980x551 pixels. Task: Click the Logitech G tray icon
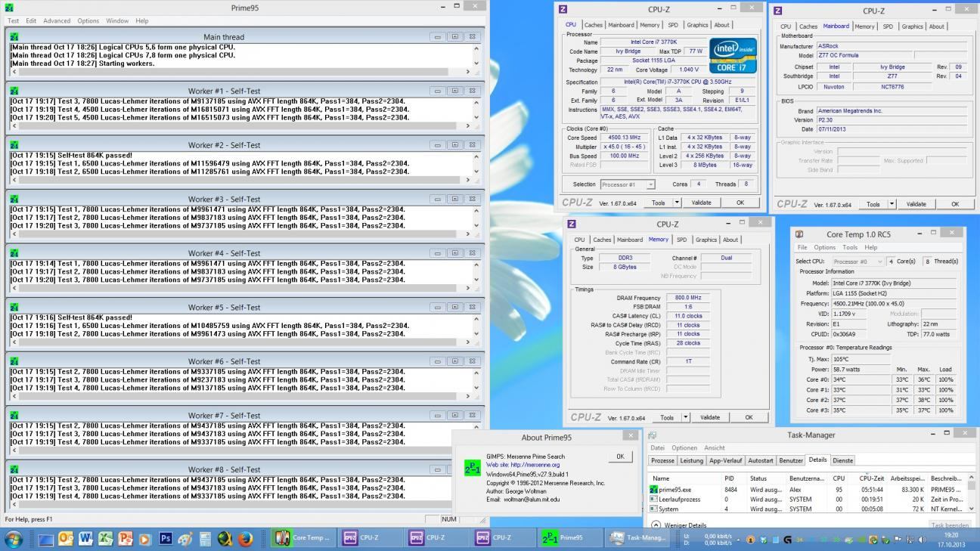[x=787, y=540]
